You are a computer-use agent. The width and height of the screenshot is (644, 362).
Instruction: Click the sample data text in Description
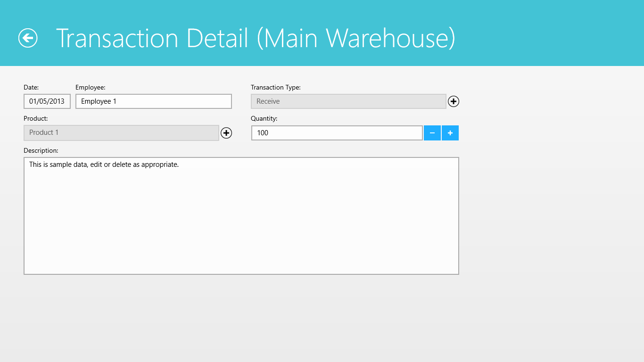104,165
